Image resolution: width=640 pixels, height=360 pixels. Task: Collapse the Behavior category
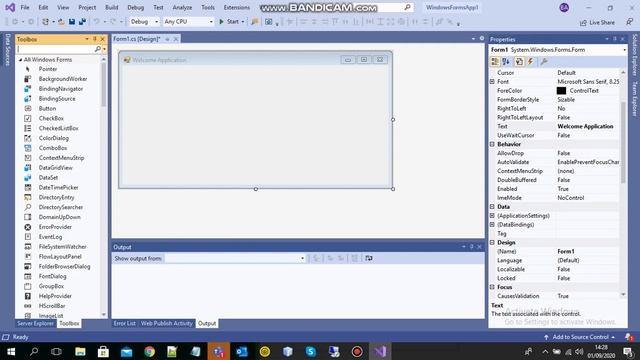(492, 144)
